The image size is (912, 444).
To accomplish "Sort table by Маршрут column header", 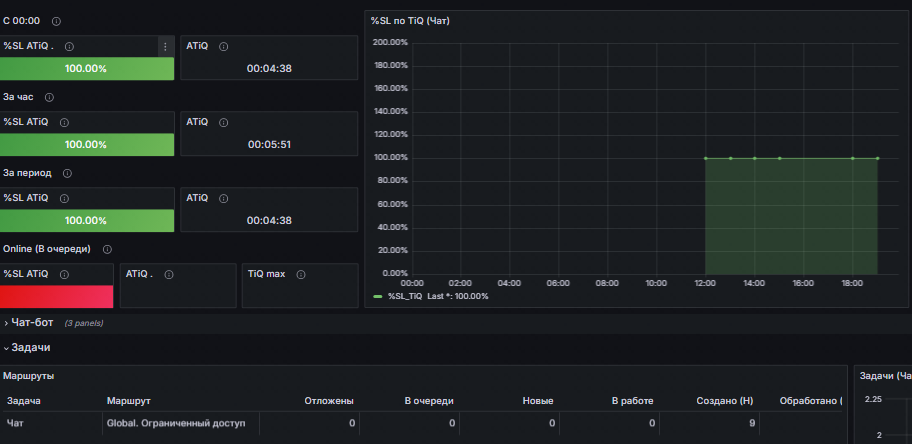I will [129, 401].
